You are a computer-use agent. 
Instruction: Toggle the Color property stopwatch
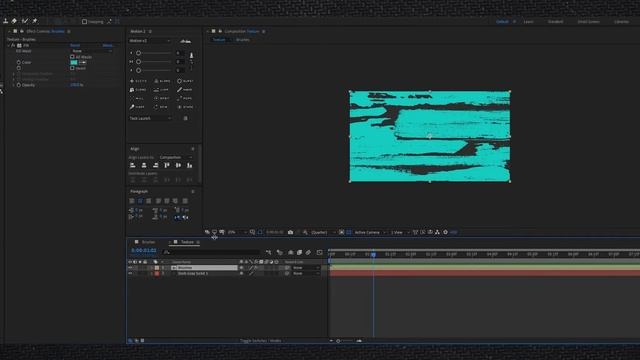tap(18, 62)
